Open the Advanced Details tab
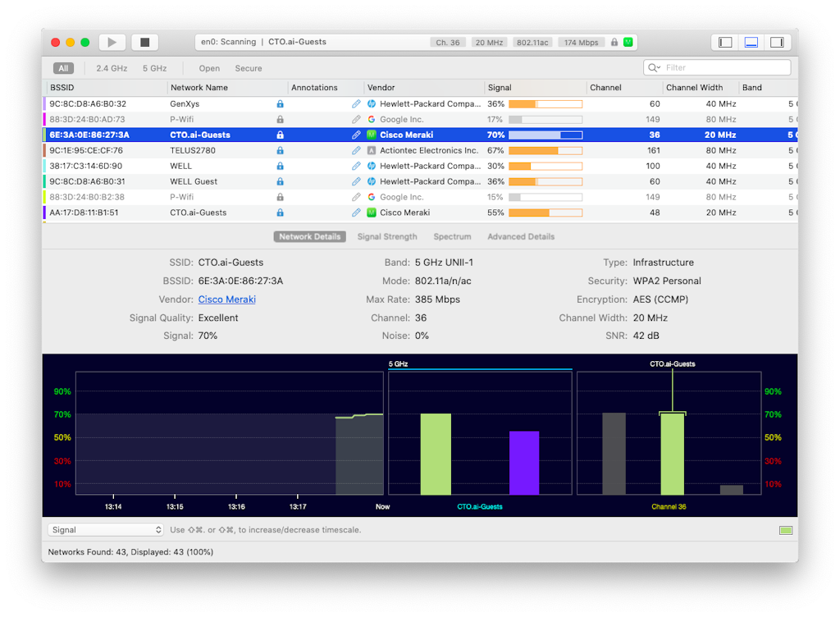Image resolution: width=840 pixels, height=617 pixels. click(x=521, y=236)
